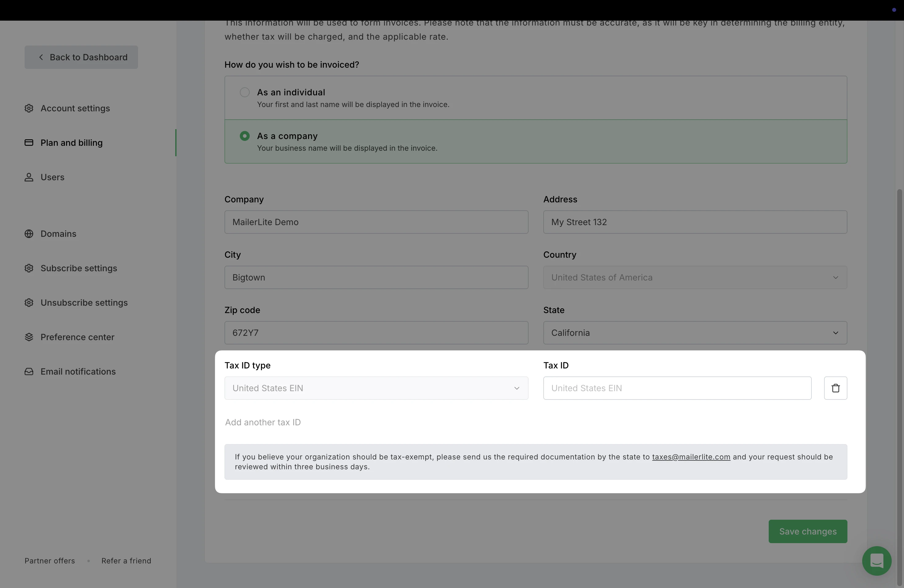Select the 'As an individual' radio option
The width and height of the screenshot is (904, 588).
245,92
